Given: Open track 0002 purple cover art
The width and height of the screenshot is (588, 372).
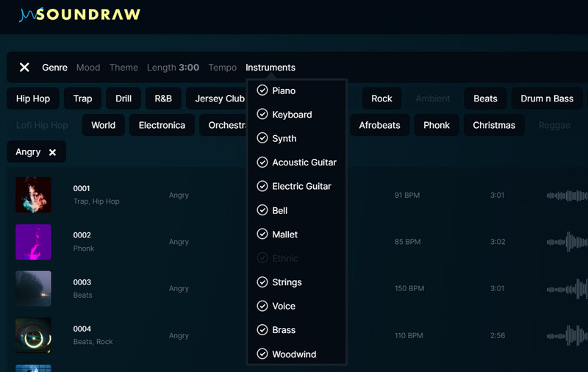Looking at the screenshot, I should pos(34,242).
